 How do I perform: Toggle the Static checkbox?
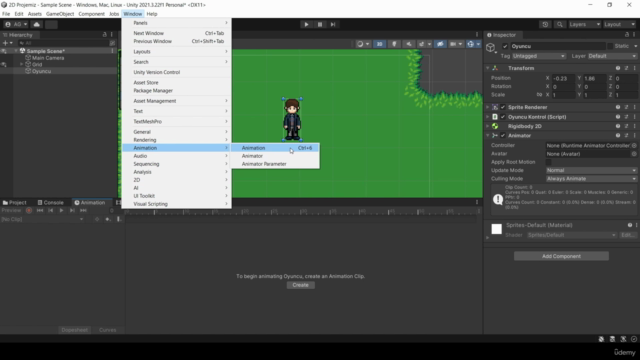[610, 46]
